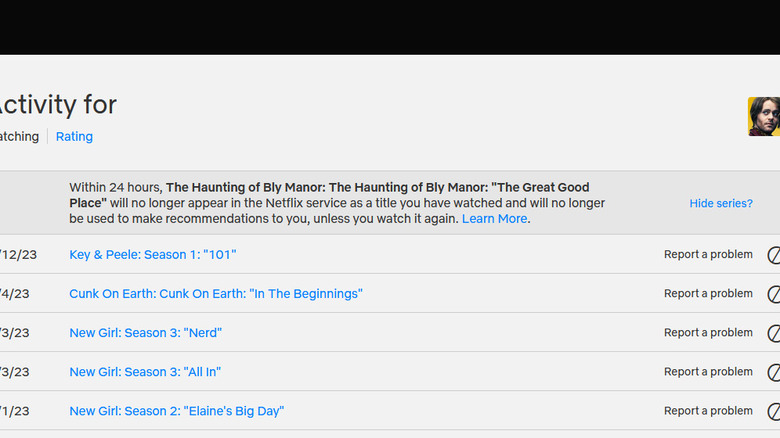Open New Girl Season 3 "Nerd"
The width and height of the screenshot is (780, 438).
(146, 333)
